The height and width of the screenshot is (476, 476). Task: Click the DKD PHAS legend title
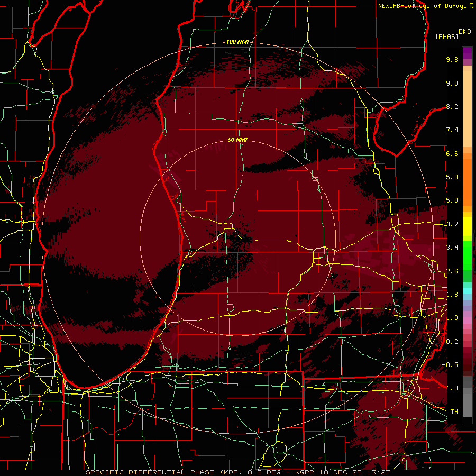coord(453,34)
